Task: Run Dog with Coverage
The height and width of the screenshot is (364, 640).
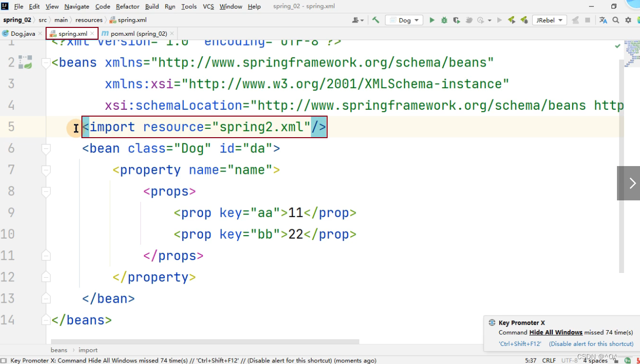Action: 456,20
